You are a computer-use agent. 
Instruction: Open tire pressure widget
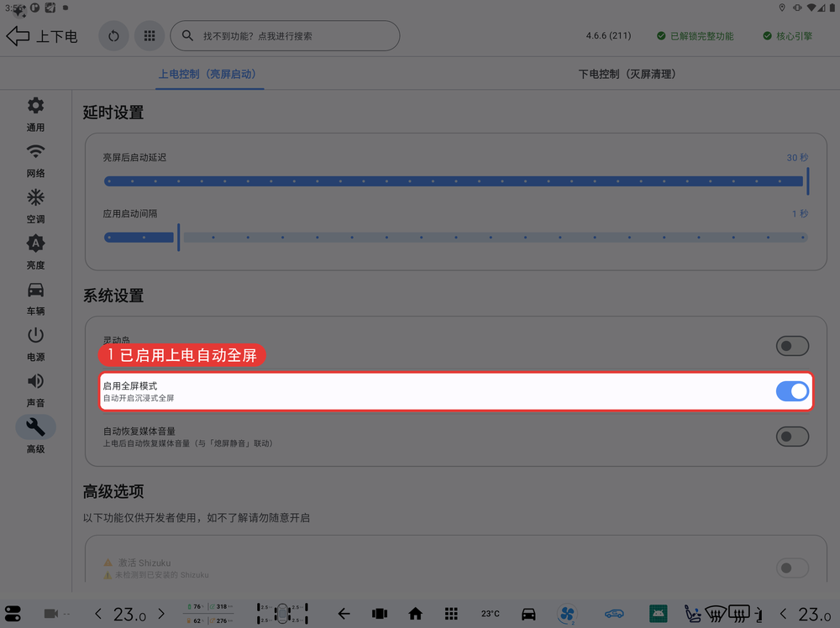coord(282,614)
